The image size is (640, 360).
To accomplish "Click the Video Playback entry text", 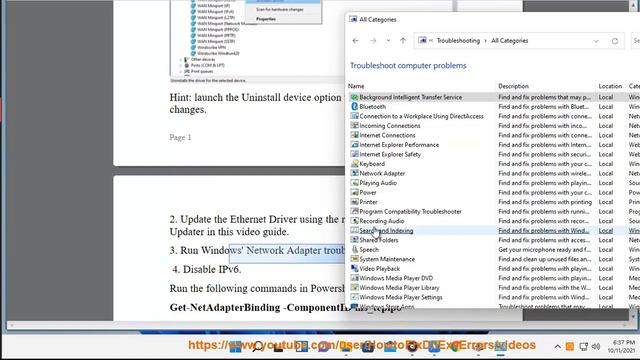I will tap(380, 269).
